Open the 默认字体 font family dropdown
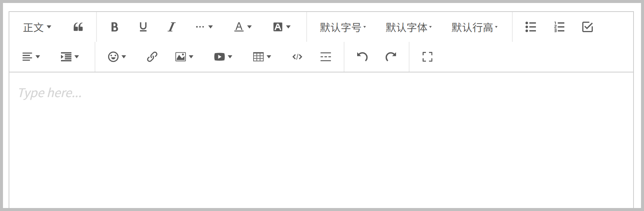Image resolution: width=644 pixels, height=211 pixels. (x=408, y=27)
